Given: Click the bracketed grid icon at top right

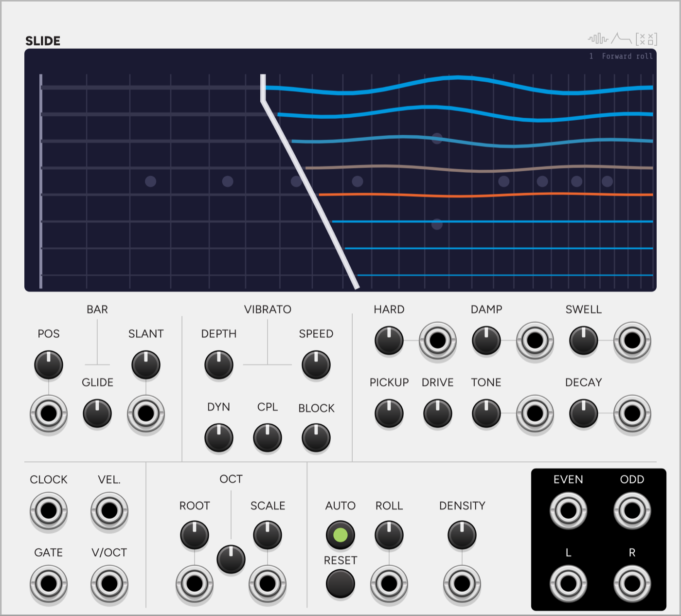Looking at the screenshot, I should point(646,39).
